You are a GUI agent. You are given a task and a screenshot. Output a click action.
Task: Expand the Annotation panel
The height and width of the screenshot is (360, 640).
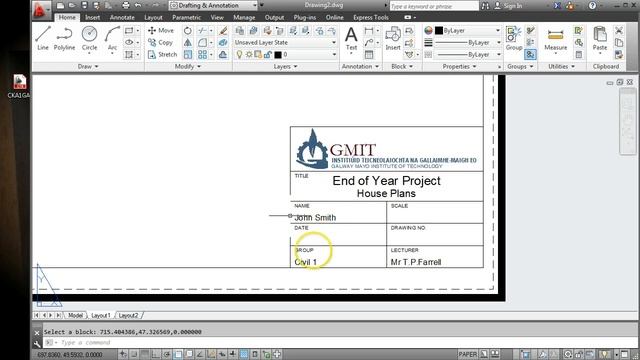pos(360,66)
